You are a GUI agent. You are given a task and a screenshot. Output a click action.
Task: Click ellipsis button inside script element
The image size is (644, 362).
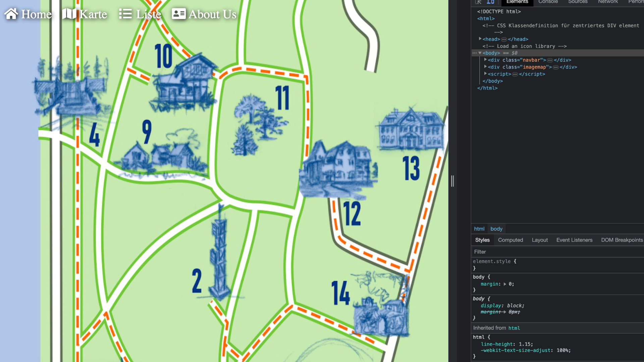pyautogui.click(x=515, y=74)
